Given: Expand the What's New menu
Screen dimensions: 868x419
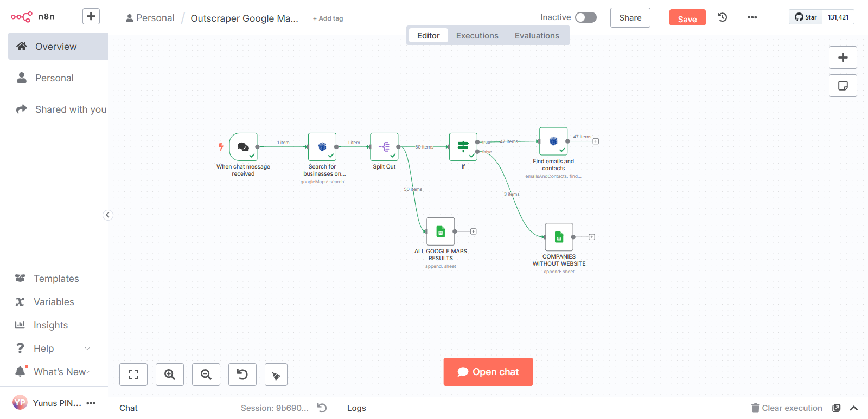Looking at the screenshot, I should coord(54,372).
